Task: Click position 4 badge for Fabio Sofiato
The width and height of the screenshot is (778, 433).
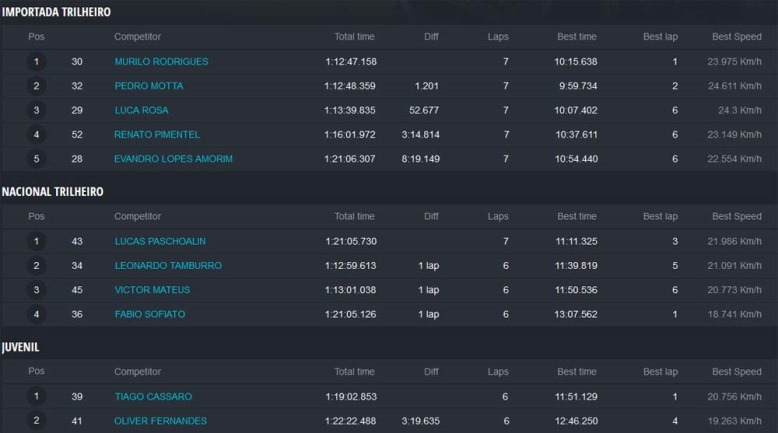Action: tap(36, 314)
